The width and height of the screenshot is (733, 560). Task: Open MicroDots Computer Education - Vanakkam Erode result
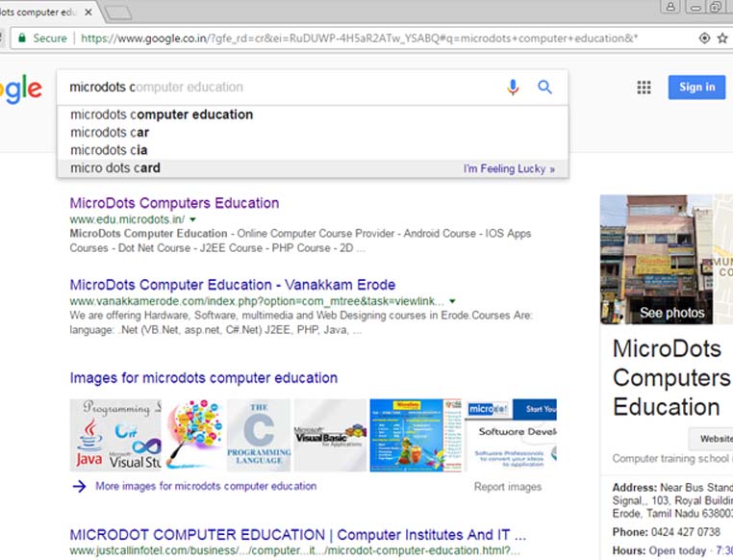tap(233, 285)
